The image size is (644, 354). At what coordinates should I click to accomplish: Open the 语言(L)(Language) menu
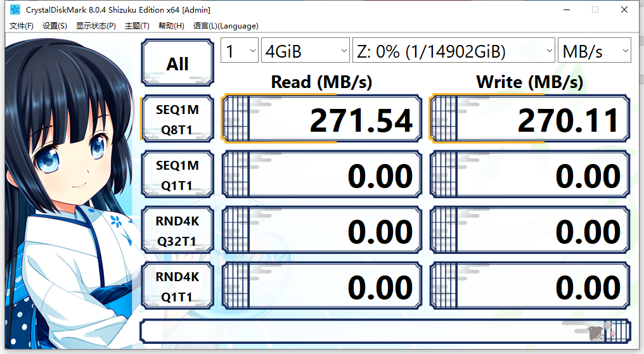pyautogui.click(x=226, y=26)
